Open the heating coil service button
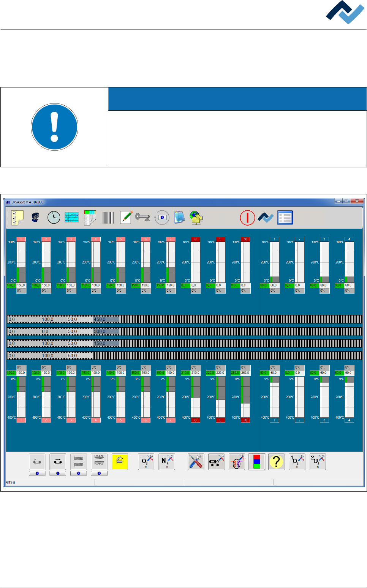This screenshot has height=588, width=367. (237, 462)
